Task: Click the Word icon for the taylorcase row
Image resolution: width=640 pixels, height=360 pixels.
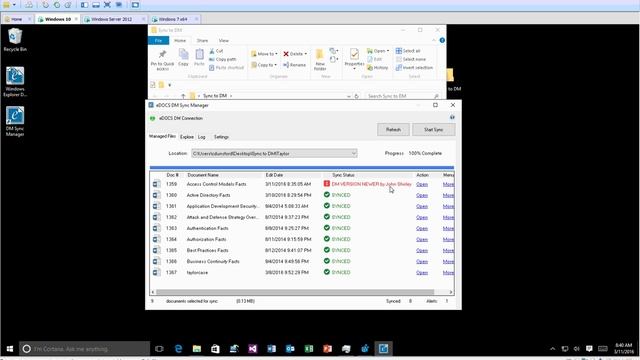Action: click(156, 273)
